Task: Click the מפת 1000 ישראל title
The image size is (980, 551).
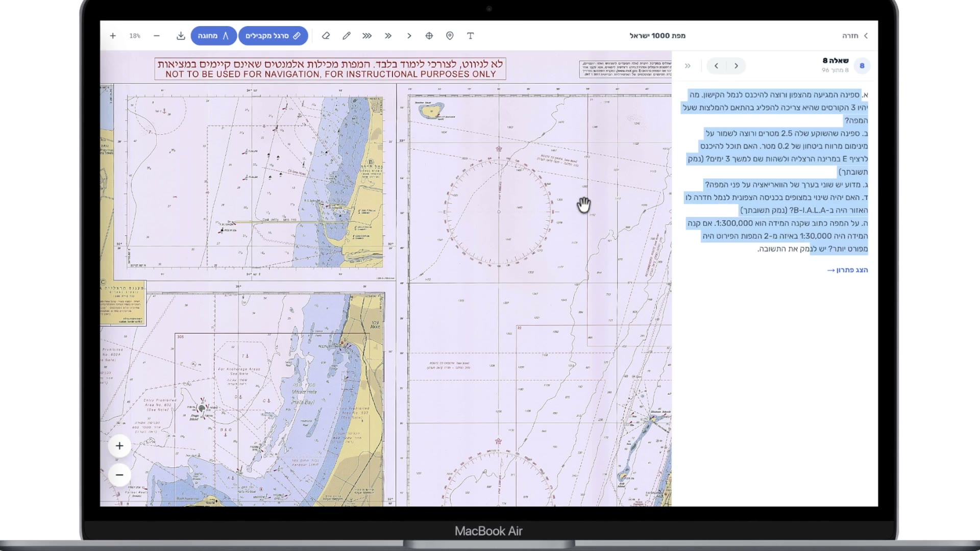Action: click(657, 36)
